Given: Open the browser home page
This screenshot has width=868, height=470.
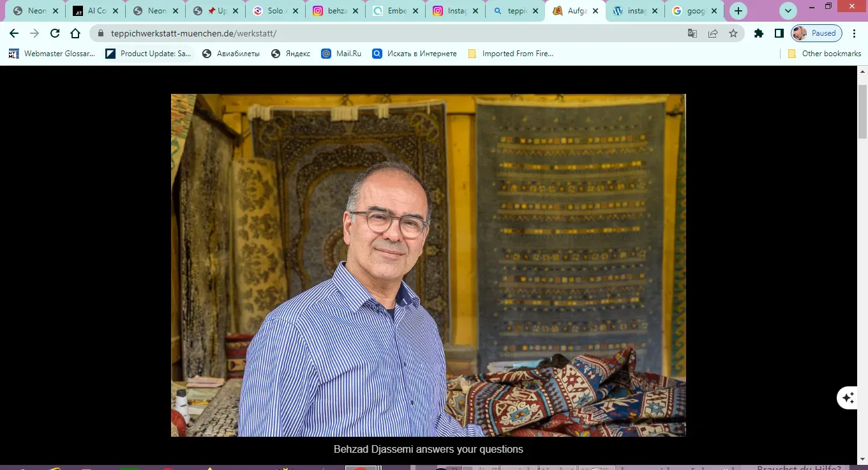Looking at the screenshot, I should coord(75,33).
